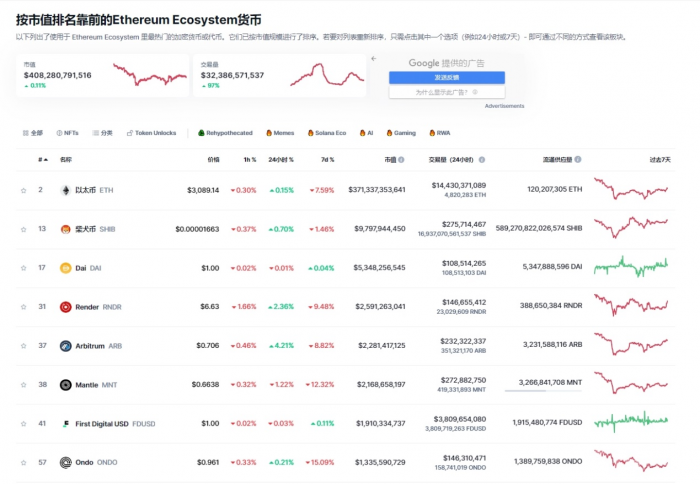The image size is (700, 484).
Task: Sort by 名称 name column
Action: (66, 160)
